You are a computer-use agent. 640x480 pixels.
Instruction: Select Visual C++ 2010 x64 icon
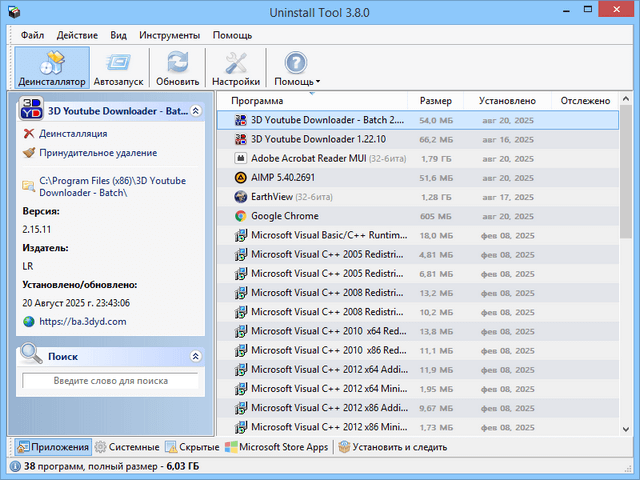[240, 331]
